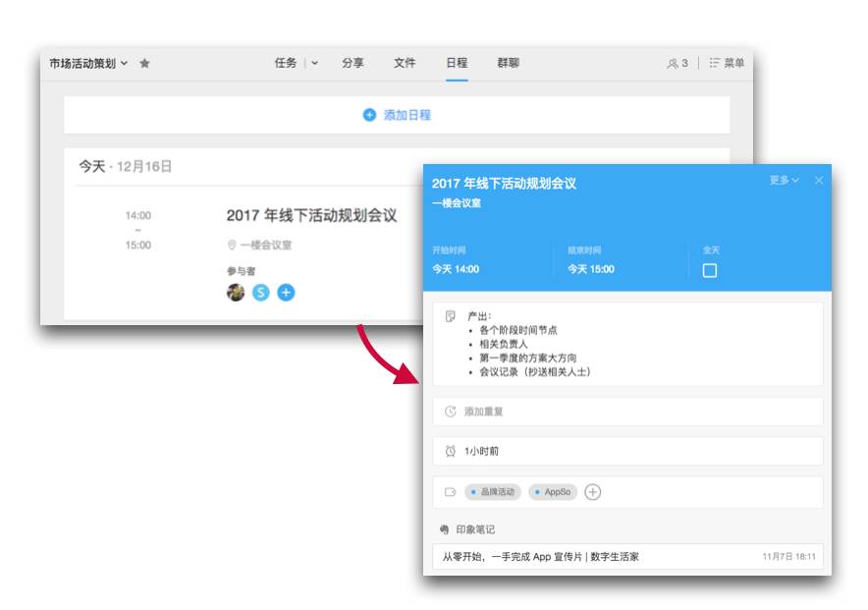Open the note 从零开始，一手完成 App 宣传片
This screenshot has height=610, width=868.
[x=627, y=556]
